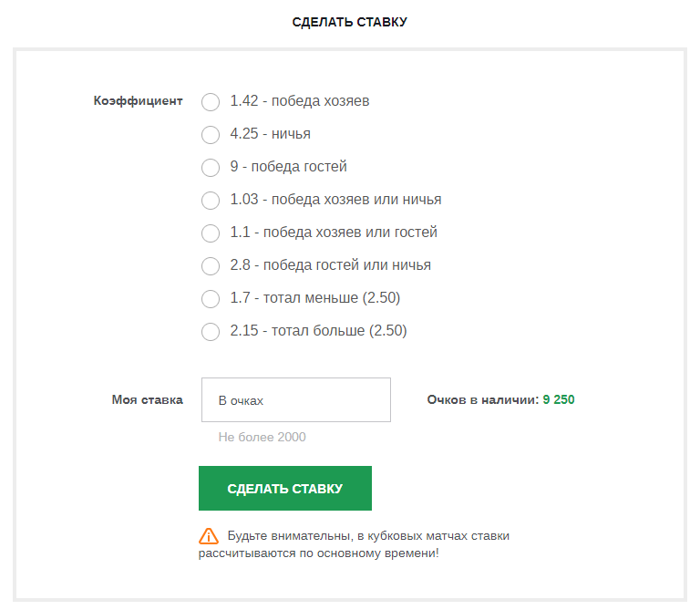700x610 pixels.
Task: Choose the 4.25 draw radio option
Action: click(211, 135)
